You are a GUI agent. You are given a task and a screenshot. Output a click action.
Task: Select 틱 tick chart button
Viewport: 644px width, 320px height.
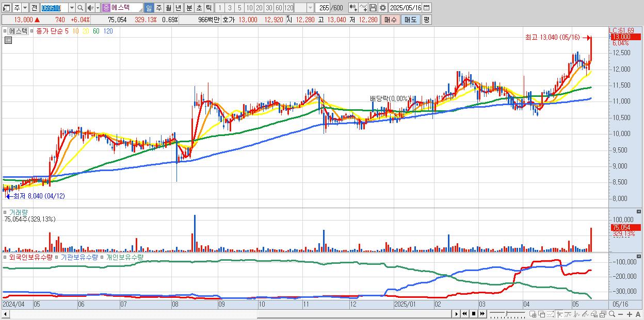(x=208, y=8)
